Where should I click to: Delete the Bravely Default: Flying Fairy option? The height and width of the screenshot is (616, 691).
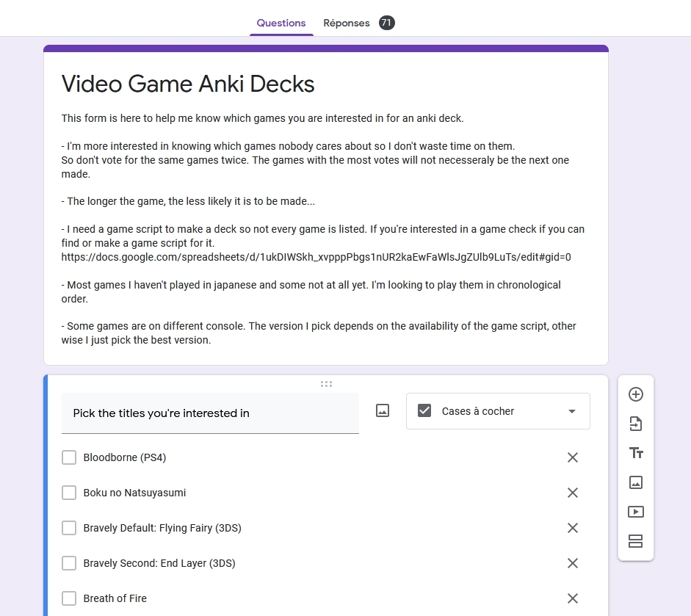(x=573, y=528)
